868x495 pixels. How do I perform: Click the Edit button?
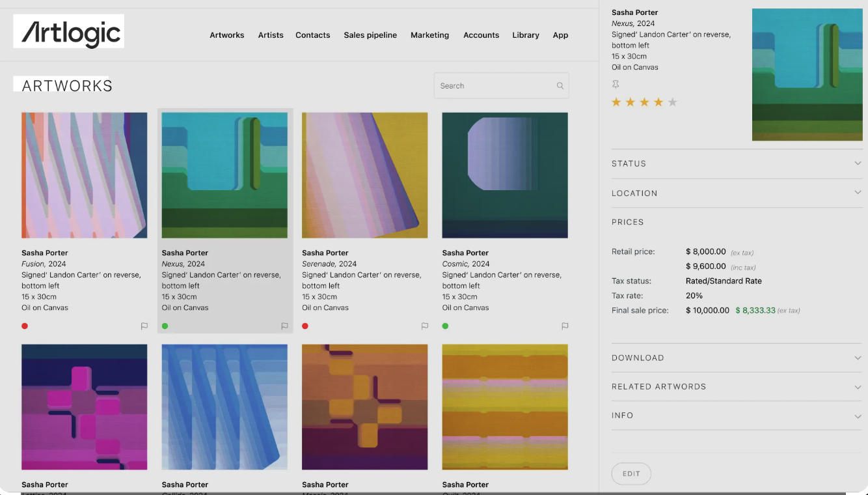(x=631, y=474)
